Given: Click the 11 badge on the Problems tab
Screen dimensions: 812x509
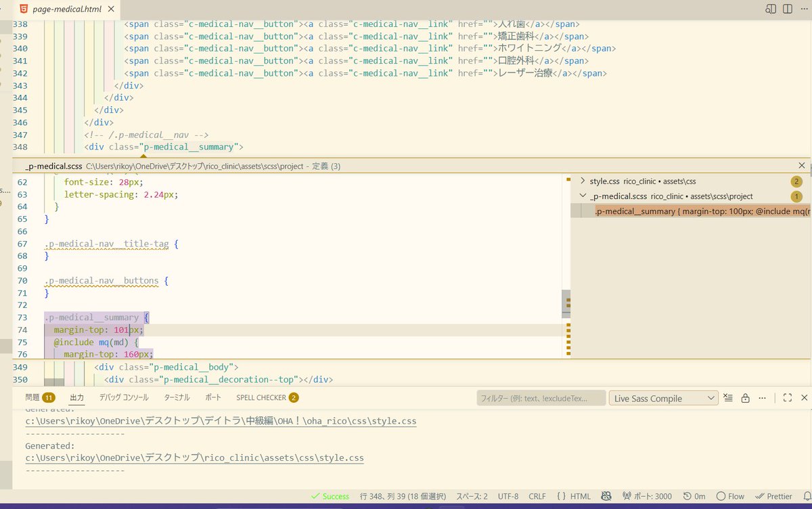Looking at the screenshot, I should pos(49,397).
